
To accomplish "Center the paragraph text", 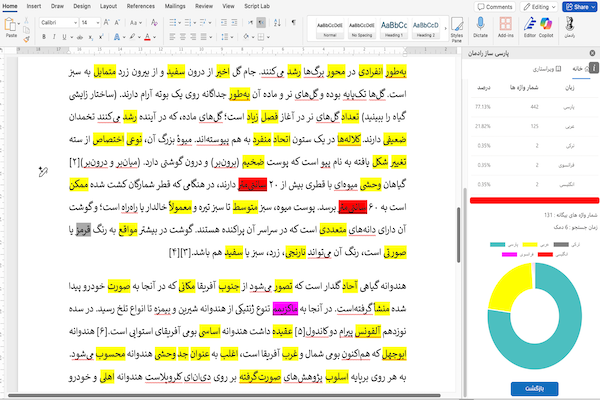I will point(183,37).
